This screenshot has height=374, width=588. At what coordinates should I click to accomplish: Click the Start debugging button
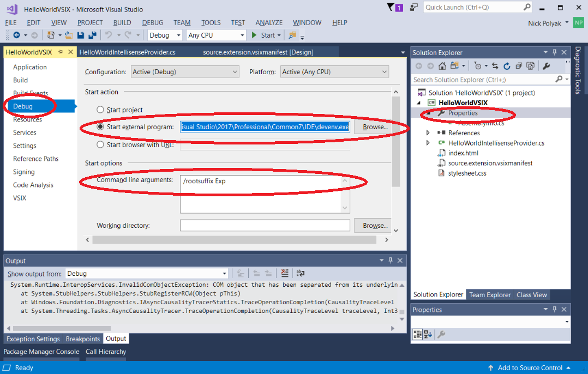tap(263, 35)
